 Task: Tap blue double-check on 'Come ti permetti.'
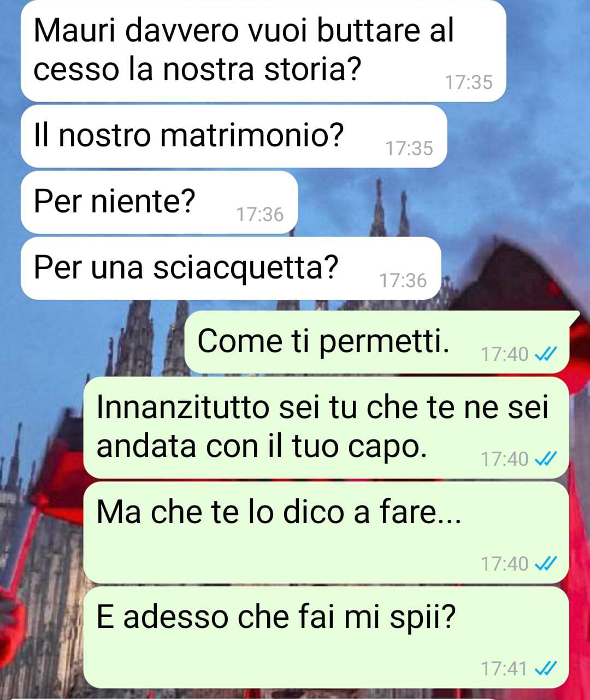pyautogui.click(x=545, y=355)
